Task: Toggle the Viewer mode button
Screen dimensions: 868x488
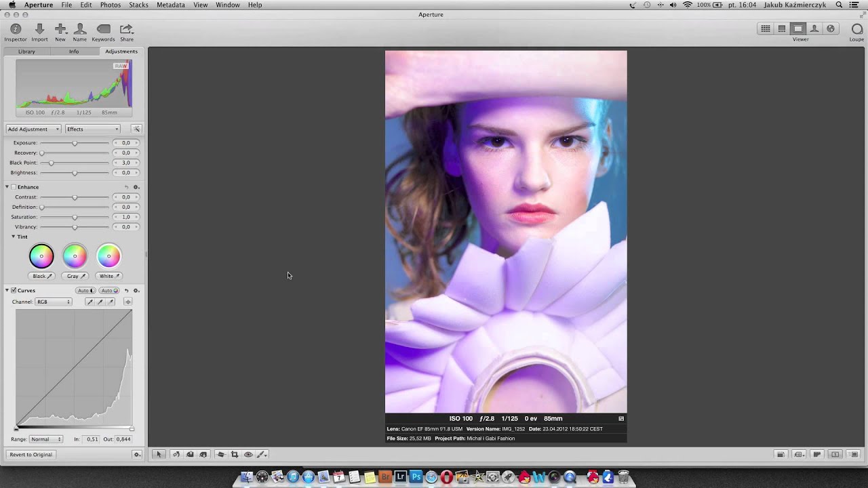Action: [798, 28]
